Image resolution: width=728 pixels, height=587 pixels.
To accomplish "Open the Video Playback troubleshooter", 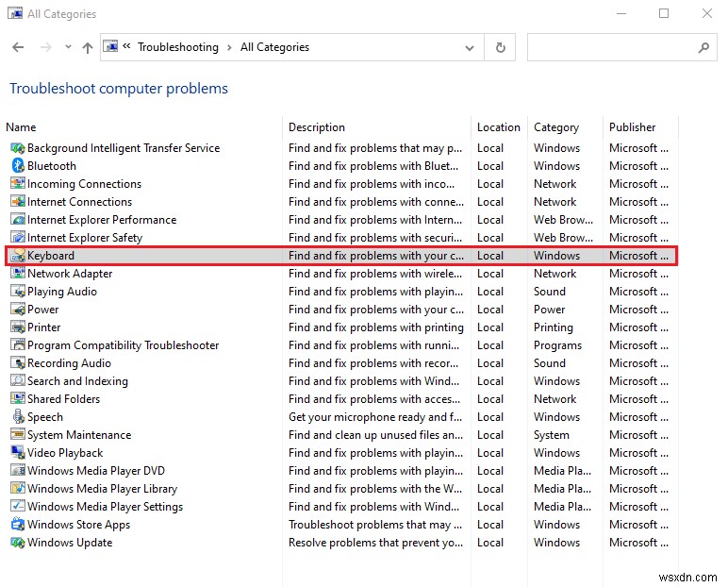I will click(x=65, y=453).
